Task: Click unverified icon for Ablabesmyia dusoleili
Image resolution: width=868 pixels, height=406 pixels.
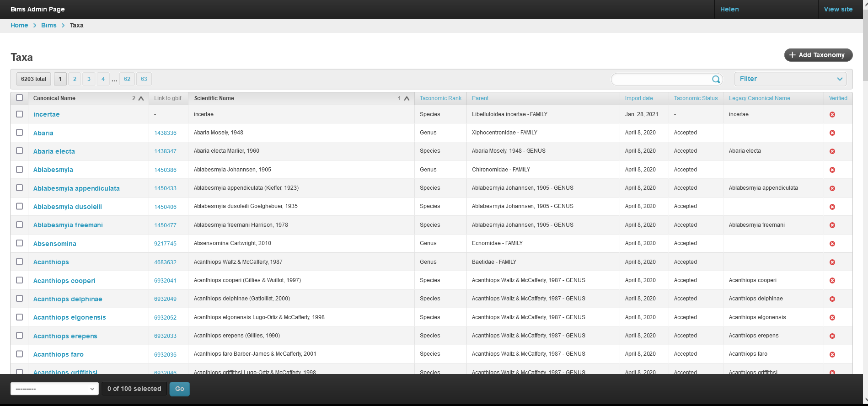Action: 832,207
